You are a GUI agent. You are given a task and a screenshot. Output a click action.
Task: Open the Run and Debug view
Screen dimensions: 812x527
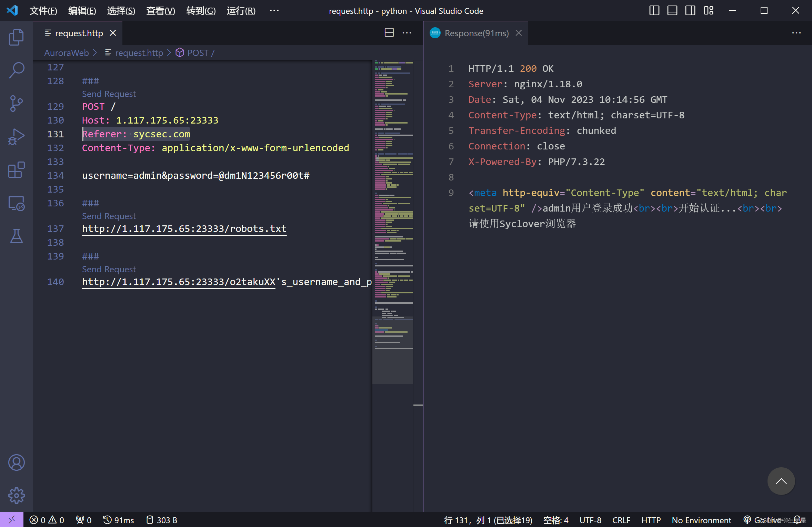point(16,137)
